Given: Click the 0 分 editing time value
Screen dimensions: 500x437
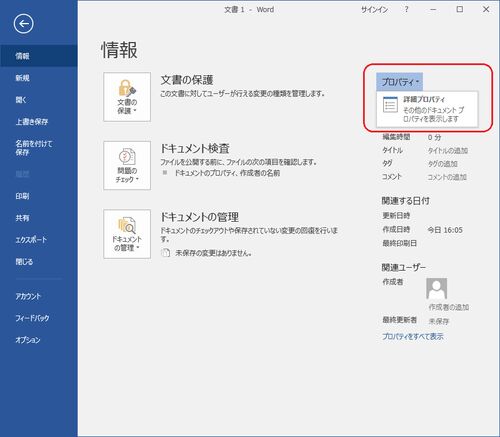Looking at the screenshot, I should click(x=434, y=137).
